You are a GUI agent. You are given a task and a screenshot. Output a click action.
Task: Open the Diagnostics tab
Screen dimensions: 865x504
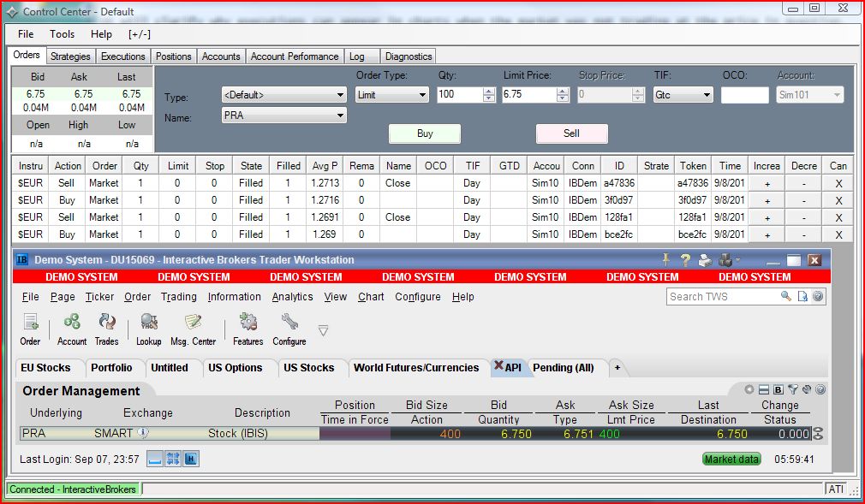[409, 56]
